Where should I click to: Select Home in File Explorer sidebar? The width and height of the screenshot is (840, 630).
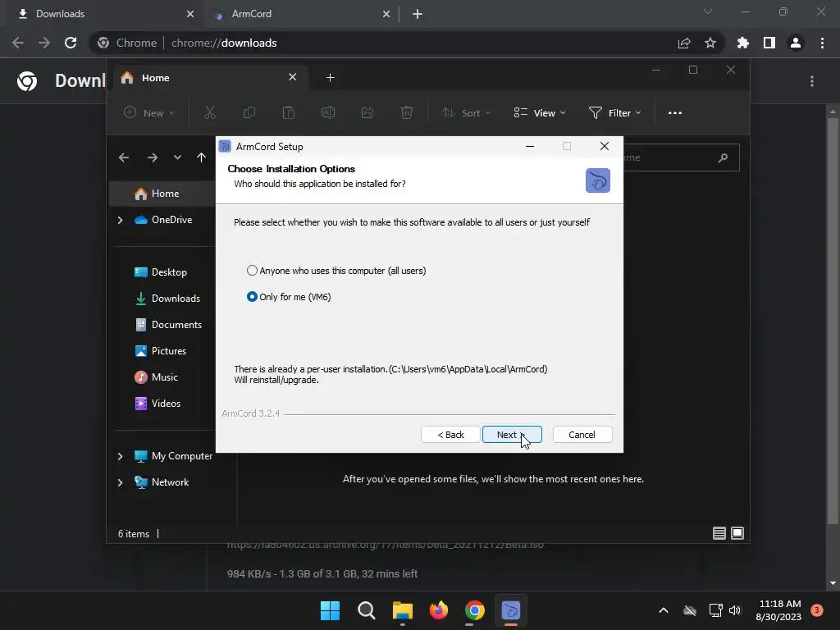(163, 194)
